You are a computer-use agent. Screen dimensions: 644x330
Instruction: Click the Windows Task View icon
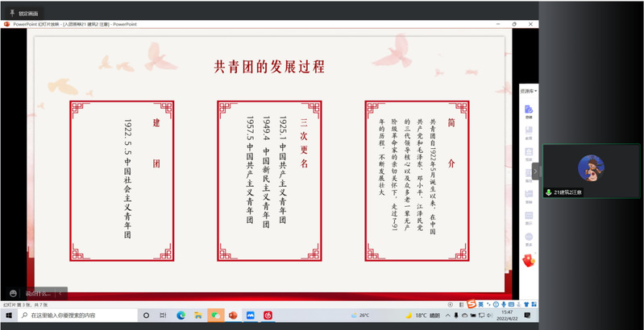pyautogui.click(x=161, y=315)
